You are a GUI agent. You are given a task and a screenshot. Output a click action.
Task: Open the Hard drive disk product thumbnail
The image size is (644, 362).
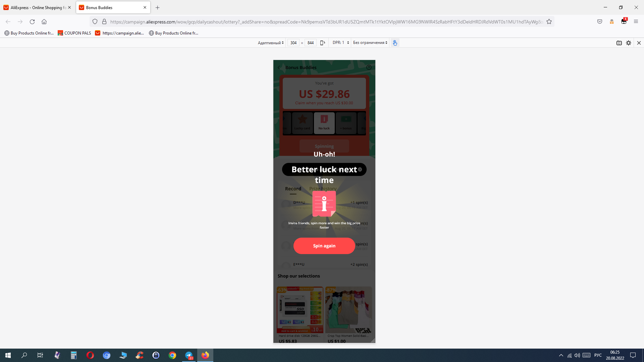click(300, 310)
